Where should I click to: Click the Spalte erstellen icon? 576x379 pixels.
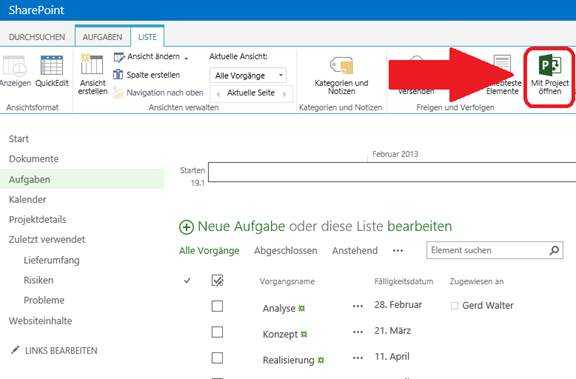(118, 75)
